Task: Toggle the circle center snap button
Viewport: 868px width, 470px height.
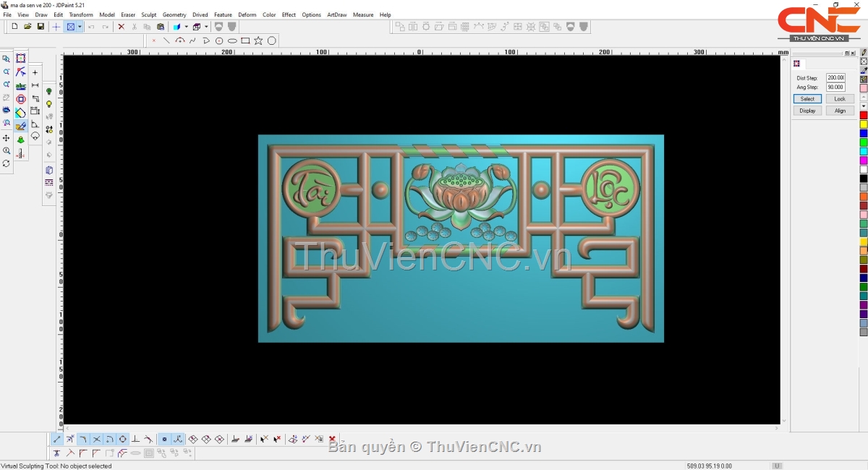Action: pos(123,439)
